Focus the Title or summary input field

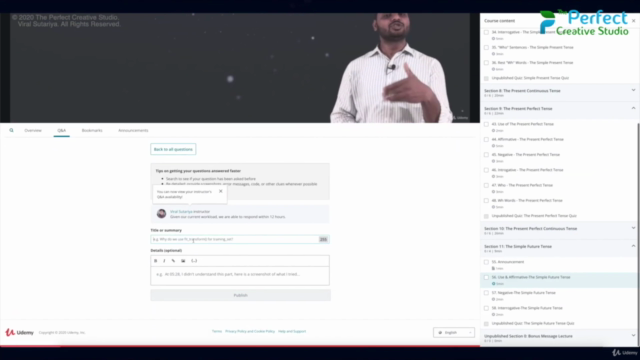(240, 240)
